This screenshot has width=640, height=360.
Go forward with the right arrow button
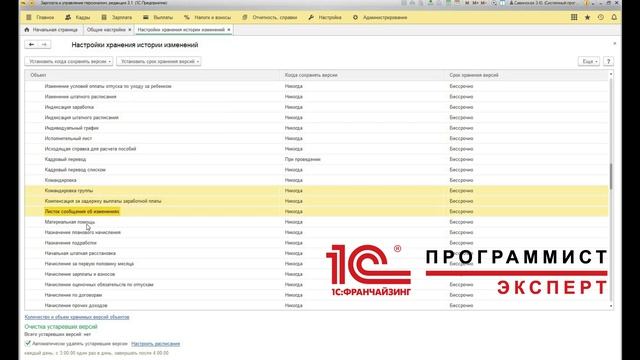tap(44, 44)
